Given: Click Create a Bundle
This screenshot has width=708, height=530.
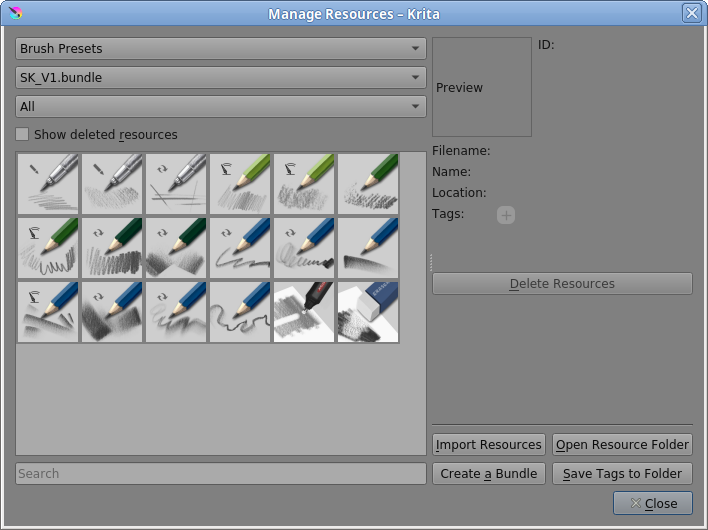Looking at the screenshot, I should [x=489, y=474].
